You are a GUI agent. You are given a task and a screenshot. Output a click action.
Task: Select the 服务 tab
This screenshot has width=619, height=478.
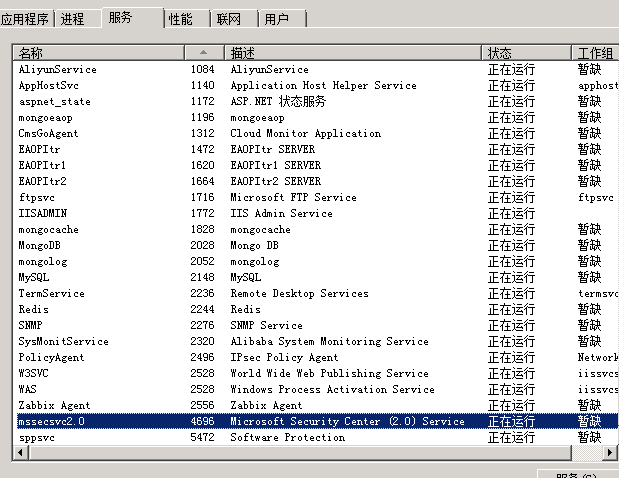pos(132,18)
